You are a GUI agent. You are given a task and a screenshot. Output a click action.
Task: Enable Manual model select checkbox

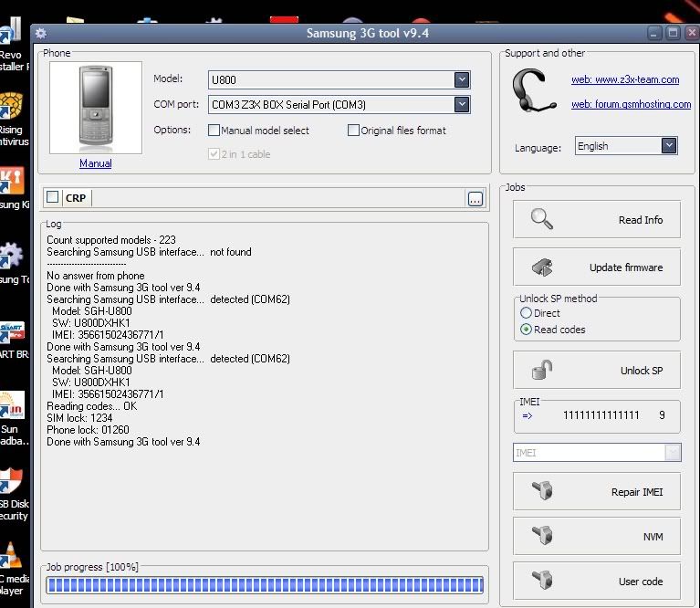point(214,130)
